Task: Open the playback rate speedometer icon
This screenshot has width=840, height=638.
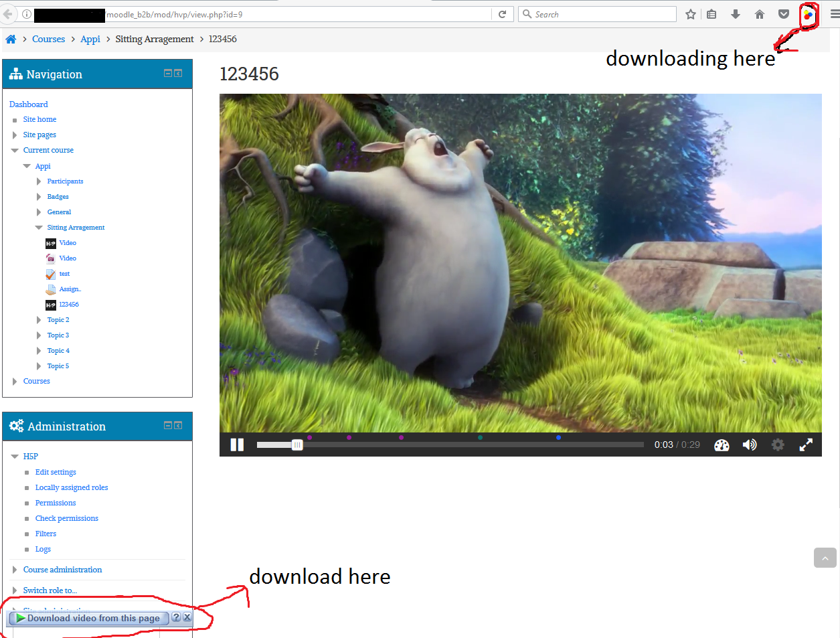Action: (x=722, y=445)
